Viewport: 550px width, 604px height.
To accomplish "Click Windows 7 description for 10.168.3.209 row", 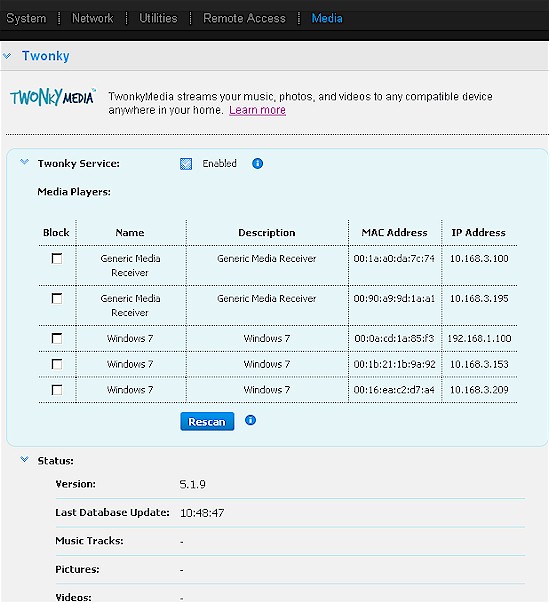I will (267, 390).
